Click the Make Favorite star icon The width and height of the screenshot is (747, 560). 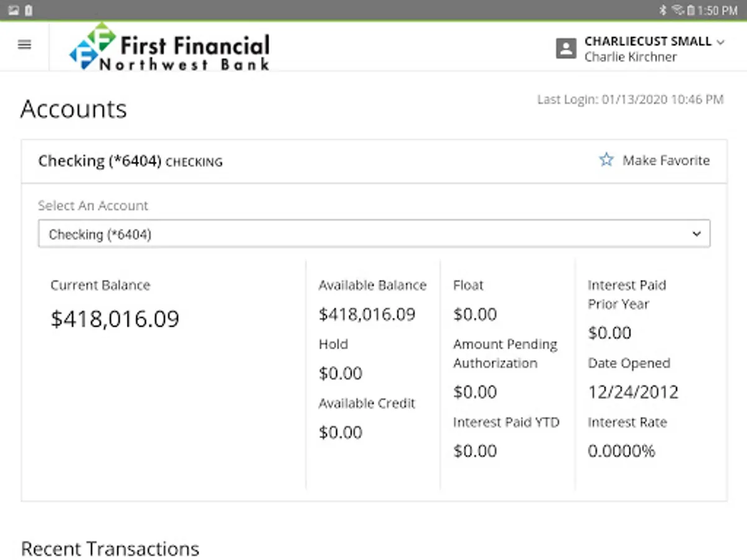[606, 161]
